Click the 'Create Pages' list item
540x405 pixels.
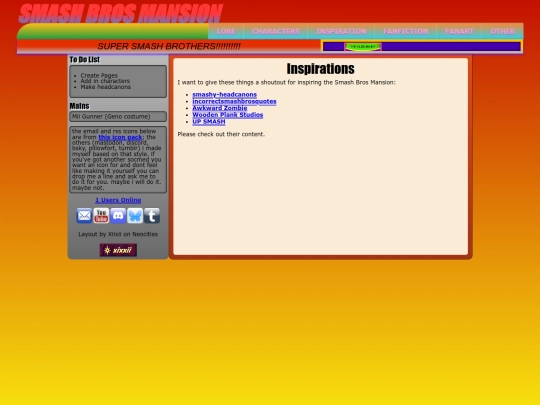pyautogui.click(x=99, y=75)
